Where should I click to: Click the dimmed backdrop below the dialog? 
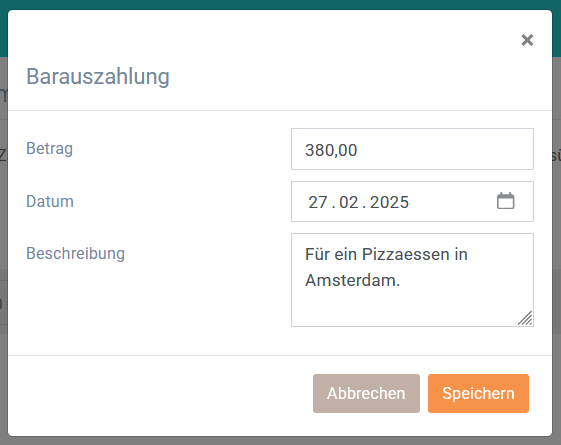pyautogui.click(x=280, y=441)
